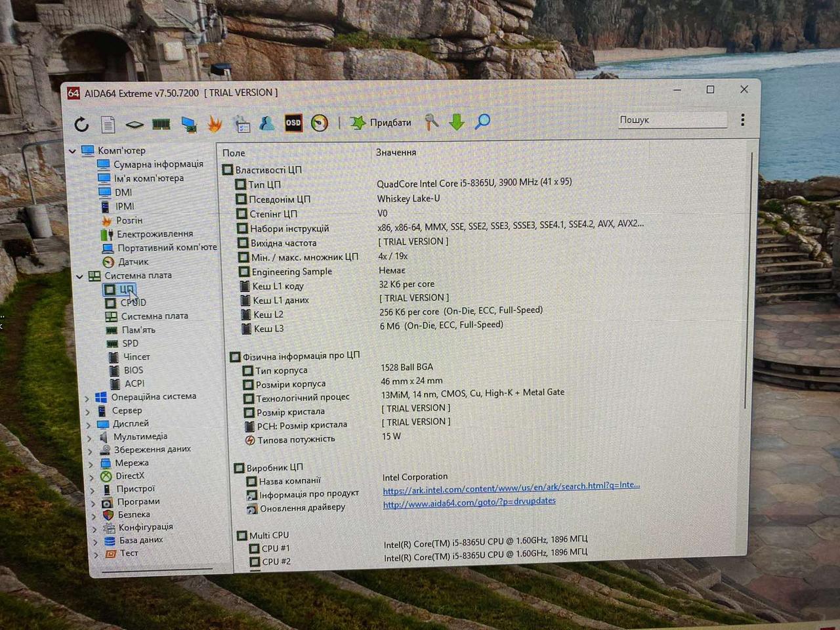This screenshot has height=630, width=840.
Task: Expand the База даних tree node
Action: (x=96, y=542)
